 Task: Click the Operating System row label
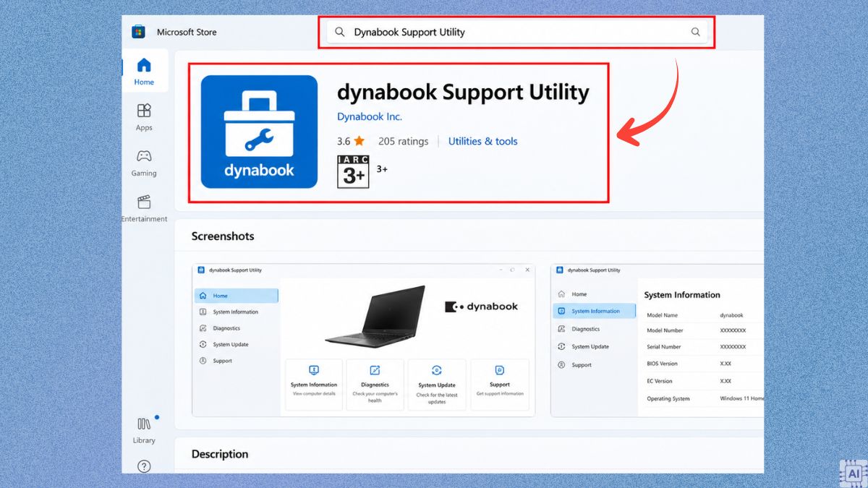click(x=668, y=398)
